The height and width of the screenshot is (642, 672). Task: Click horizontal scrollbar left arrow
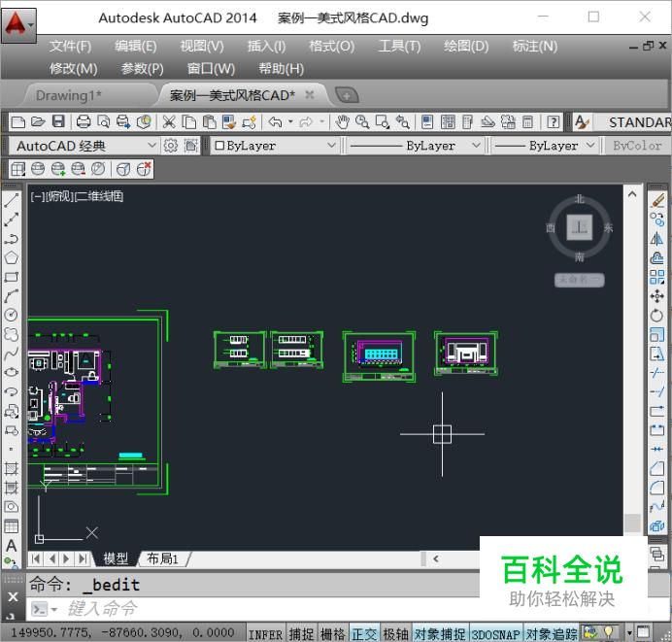436,558
